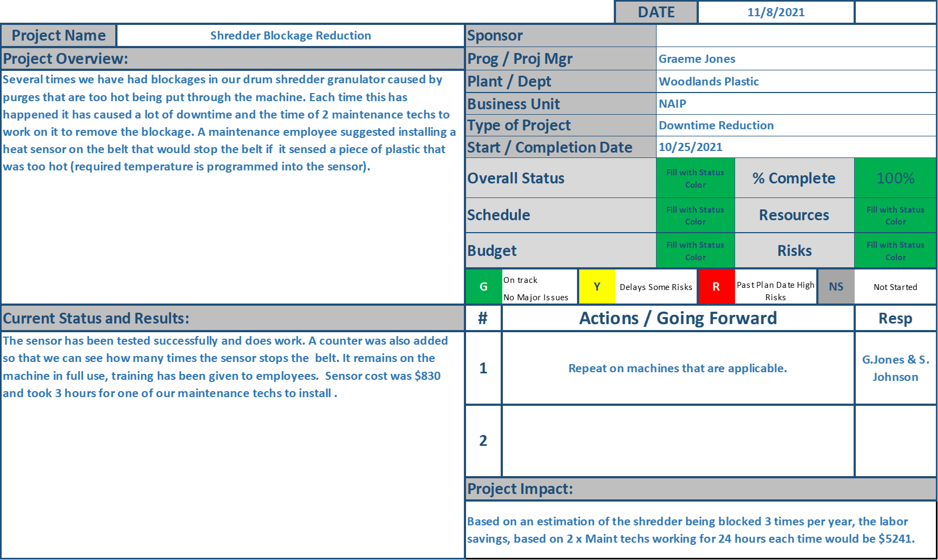The width and height of the screenshot is (938, 560).
Task: Select the Project Overview heading
Action: coord(233,58)
